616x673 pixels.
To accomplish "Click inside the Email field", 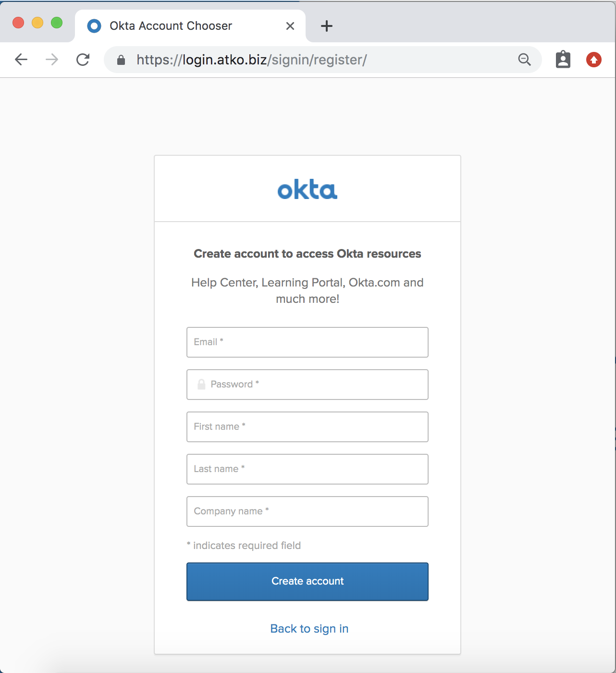I will [308, 342].
